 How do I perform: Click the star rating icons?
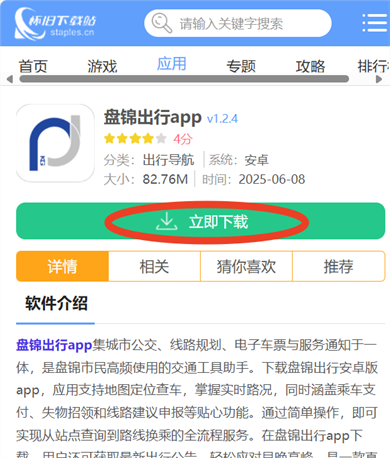(x=135, y=138)
